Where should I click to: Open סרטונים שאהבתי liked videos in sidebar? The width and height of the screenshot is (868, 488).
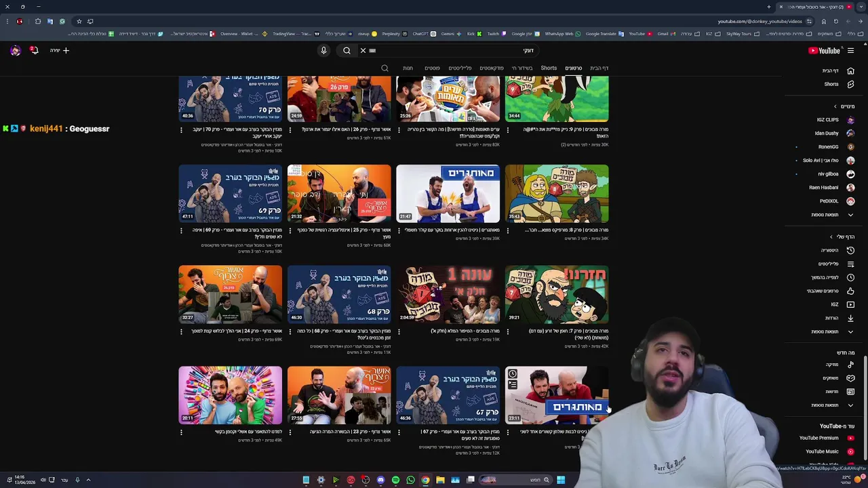tap(829, 291)
